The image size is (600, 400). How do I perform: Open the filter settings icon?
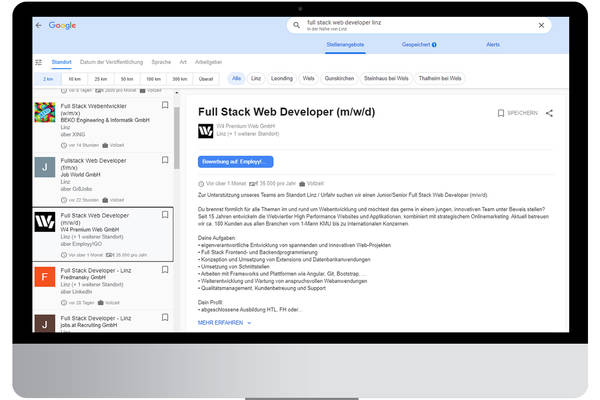[36, 61]
